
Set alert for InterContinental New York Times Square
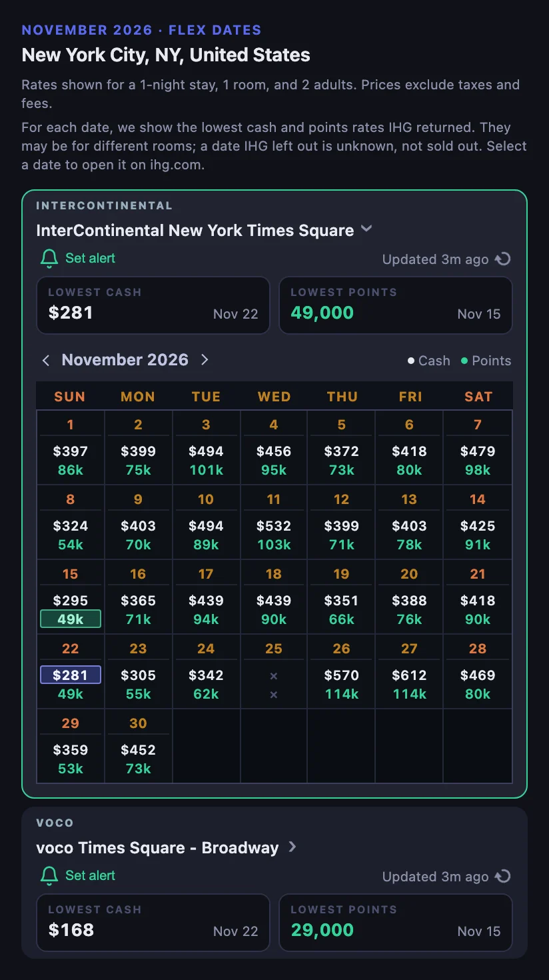[79, 259]
